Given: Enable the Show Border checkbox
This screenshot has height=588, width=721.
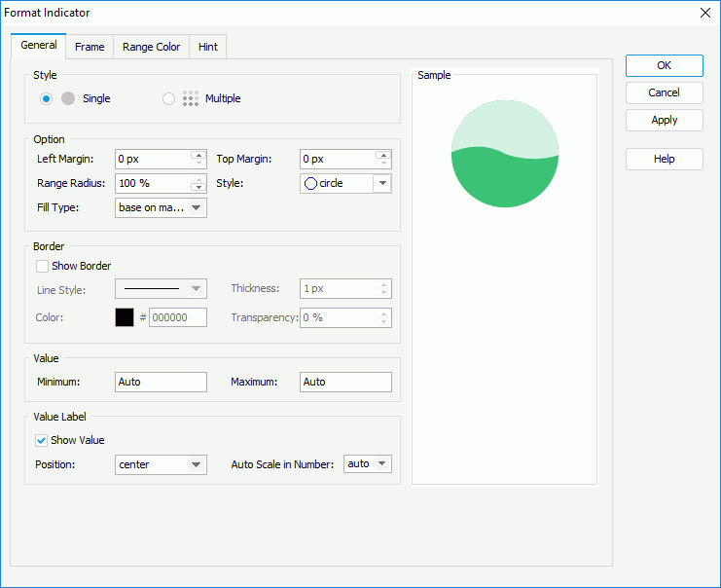Looking at the screenshot, I should [42, 266].
